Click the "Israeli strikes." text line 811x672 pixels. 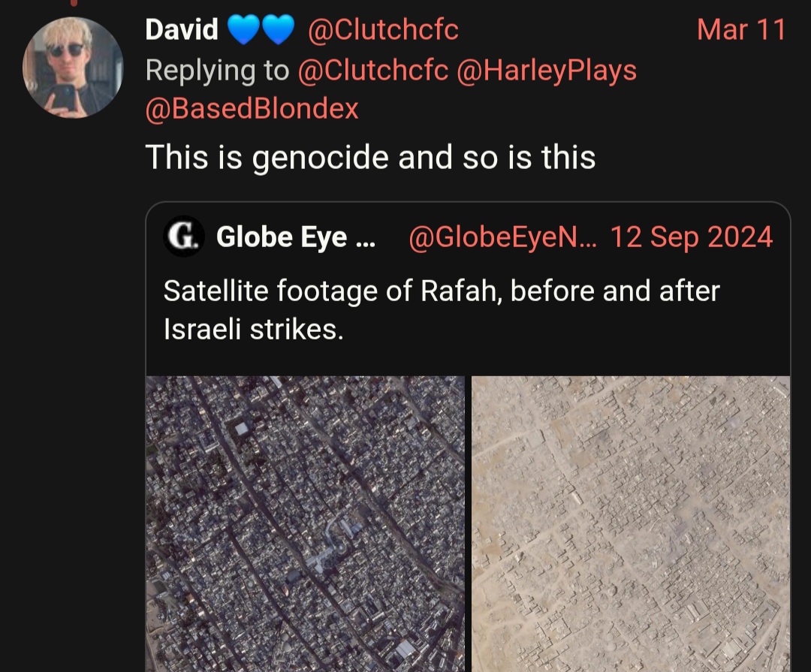[253, 330]
